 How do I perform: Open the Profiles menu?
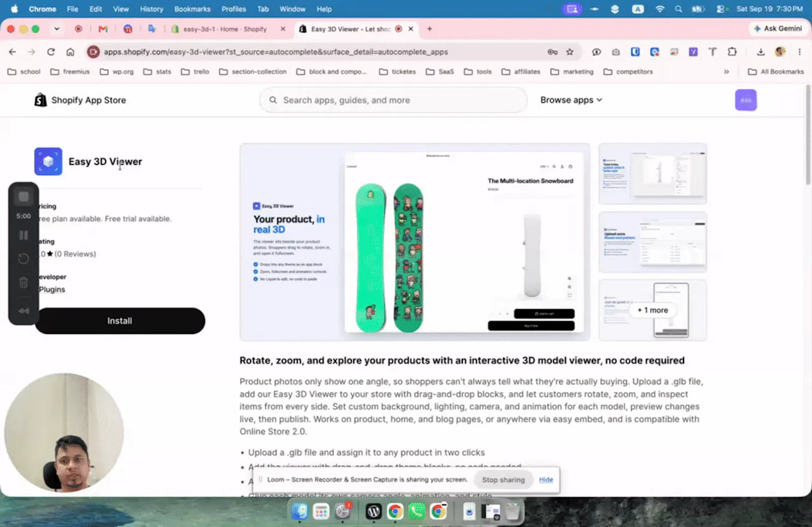pos(233,9)
